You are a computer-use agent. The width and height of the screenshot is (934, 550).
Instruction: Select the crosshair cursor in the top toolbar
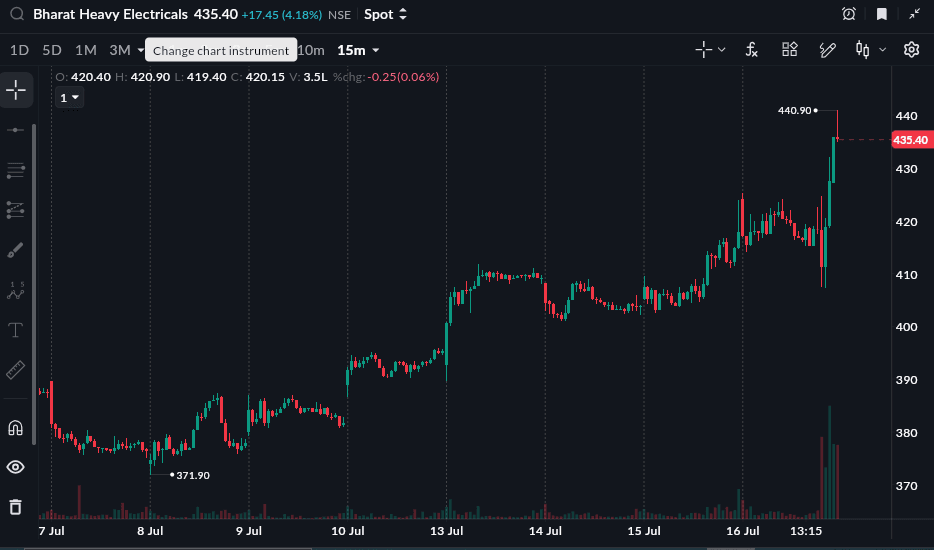click(x=703, y=49)
